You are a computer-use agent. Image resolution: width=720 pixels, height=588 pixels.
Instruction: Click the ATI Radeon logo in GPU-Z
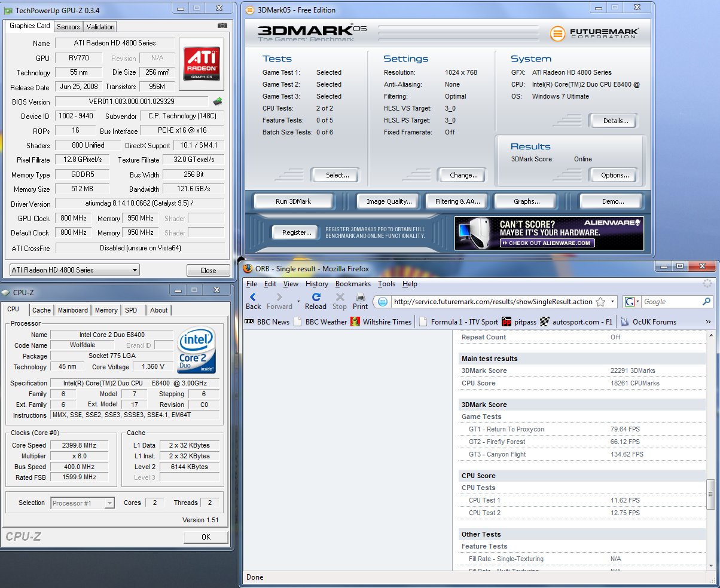click(x=202, y=65)
